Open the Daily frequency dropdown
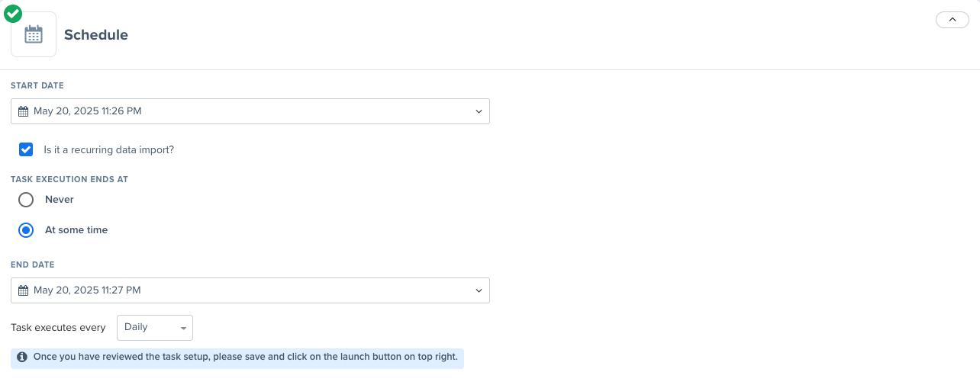The width and height of the screenshot is (980, 388). pyautogui.click(x=155, y=328)
